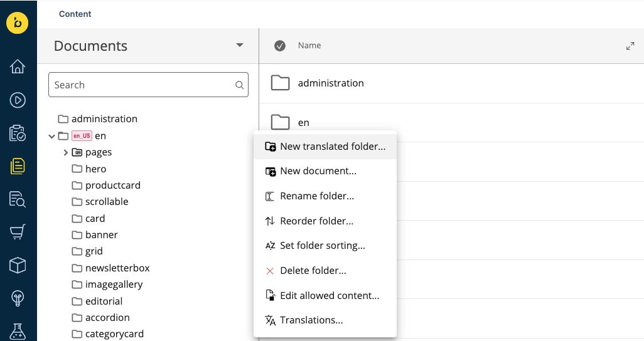Viewport: 644px width, 341px height.
Task: Click the search magnifier icon
Action: [239, 85]
